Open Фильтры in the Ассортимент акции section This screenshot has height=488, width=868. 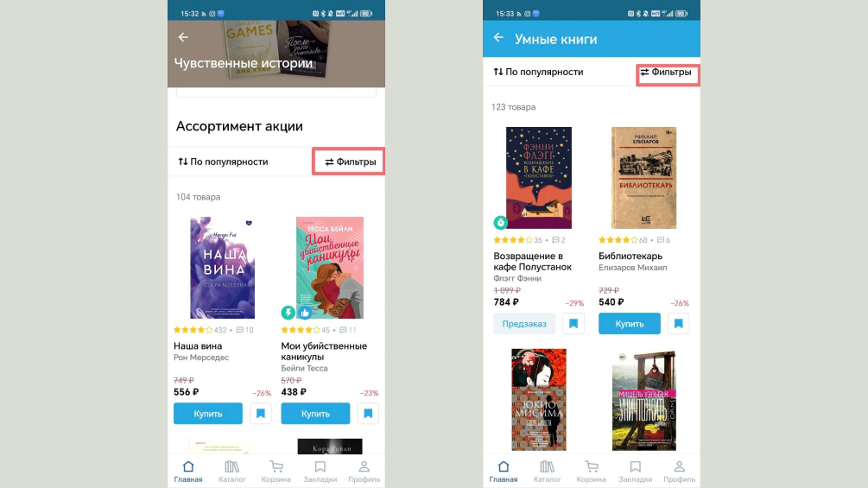point(350,162)
